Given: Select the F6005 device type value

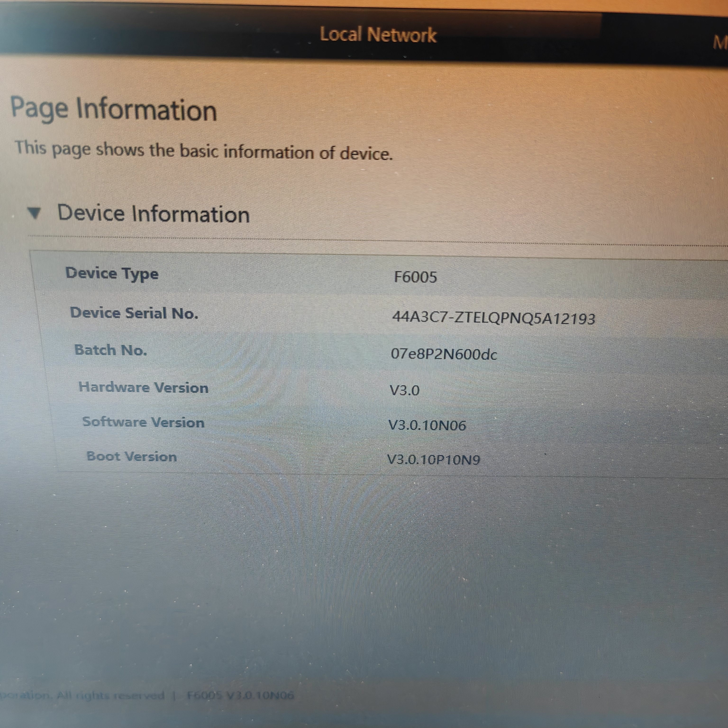Looking at the screenshot, I should coord(415,277).
